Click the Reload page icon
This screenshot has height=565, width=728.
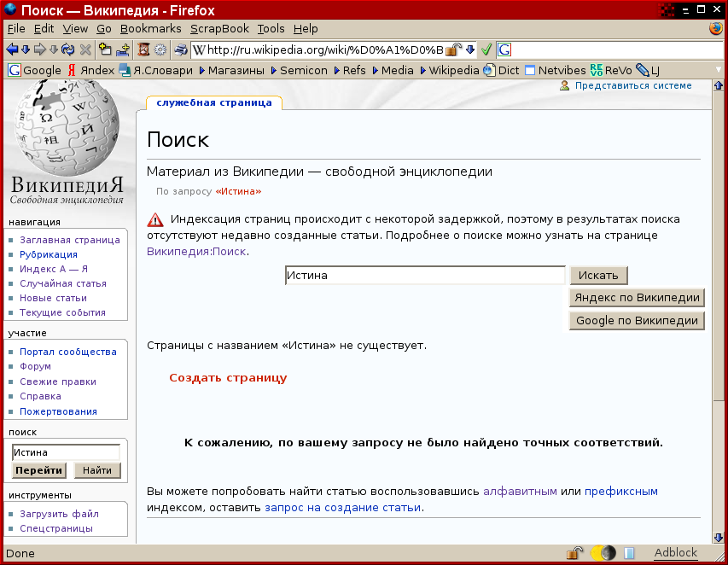[x=67, y=50]
